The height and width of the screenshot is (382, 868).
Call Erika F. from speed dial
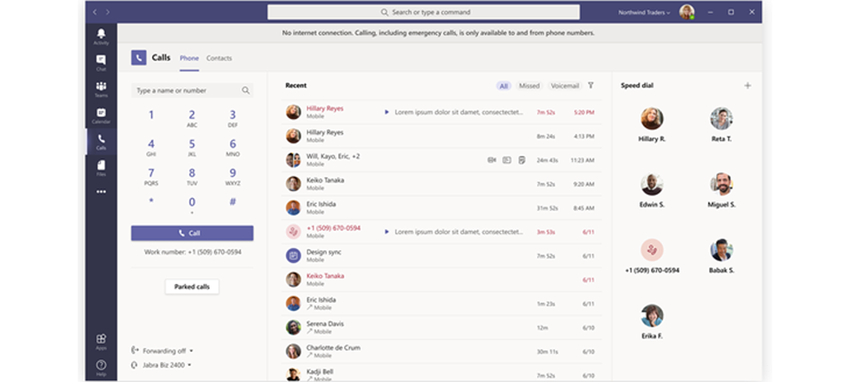click(653, 322)
